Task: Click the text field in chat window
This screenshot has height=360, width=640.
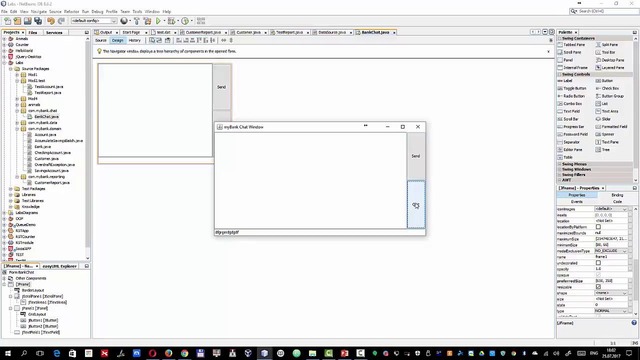Action: pos(320,232)
